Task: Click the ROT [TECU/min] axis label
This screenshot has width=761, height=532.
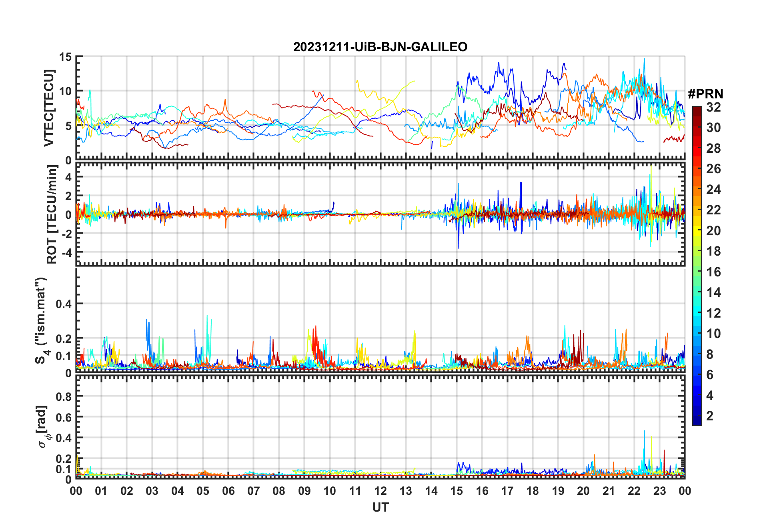Action: 52,214
